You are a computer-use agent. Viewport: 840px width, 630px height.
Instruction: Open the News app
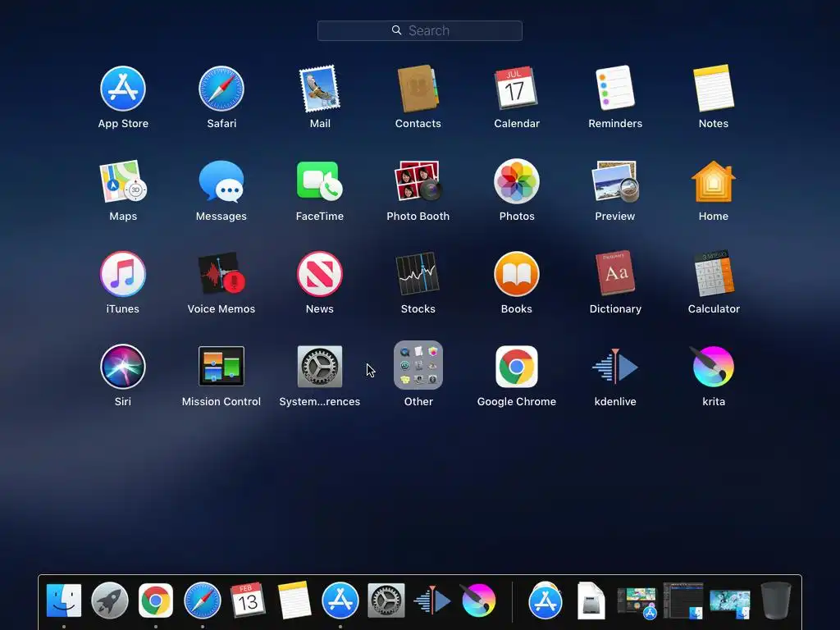point(320,274)
